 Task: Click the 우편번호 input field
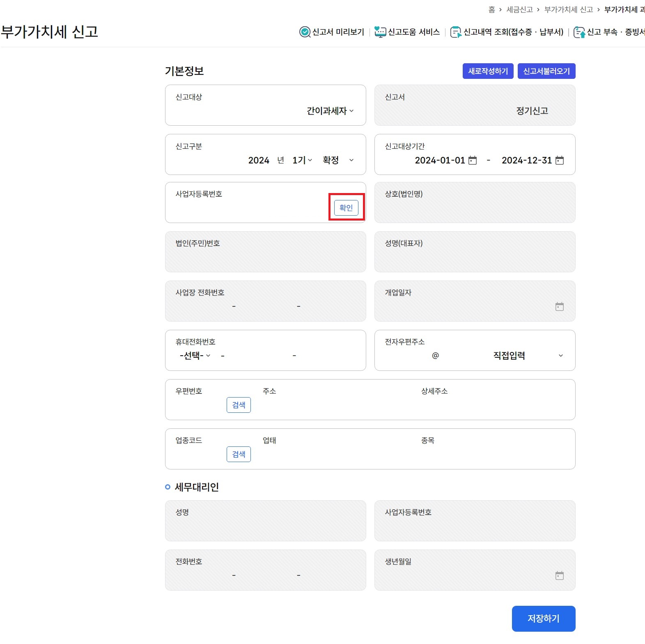pos(200,405)
